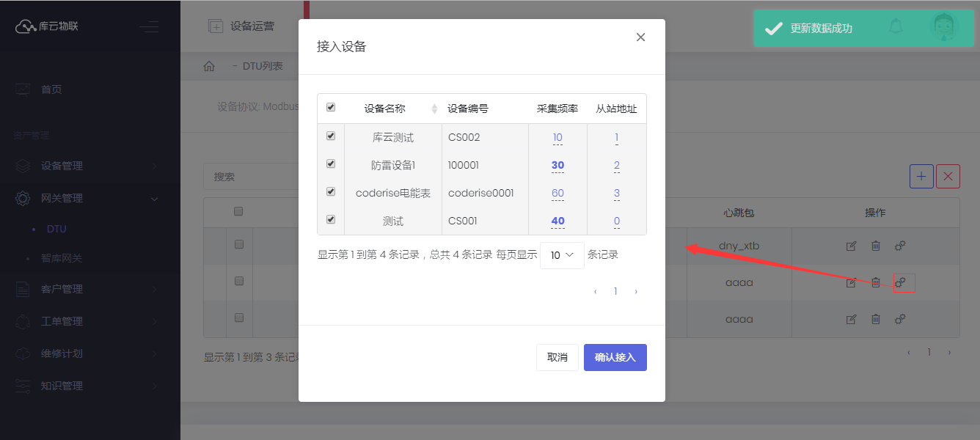The image size is (980, 440).
Task: Toggle the select-all checkbox in dialog header
Action: [331, 108]
